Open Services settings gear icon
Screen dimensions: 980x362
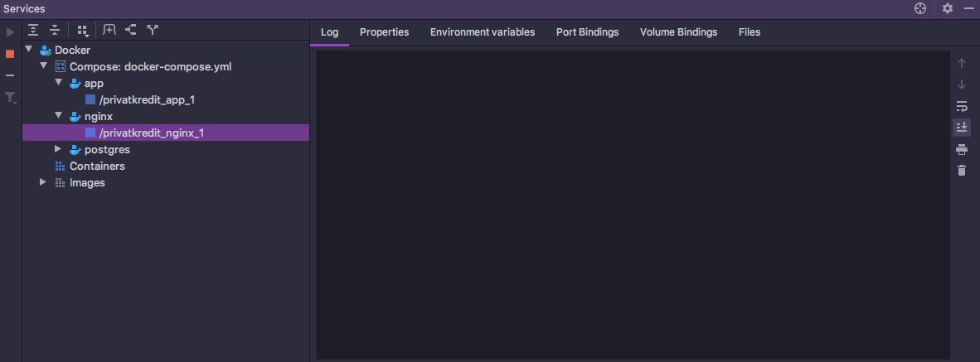tap(948, 9)
